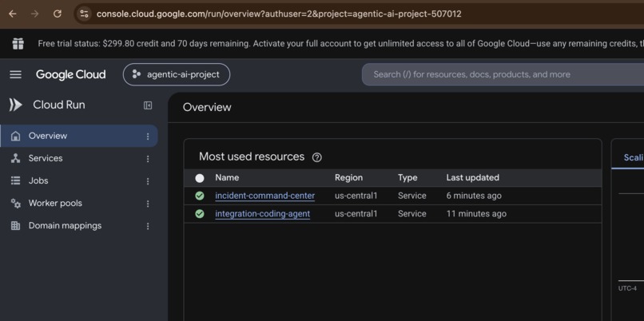Click the UTC-4 chart label

627,288
